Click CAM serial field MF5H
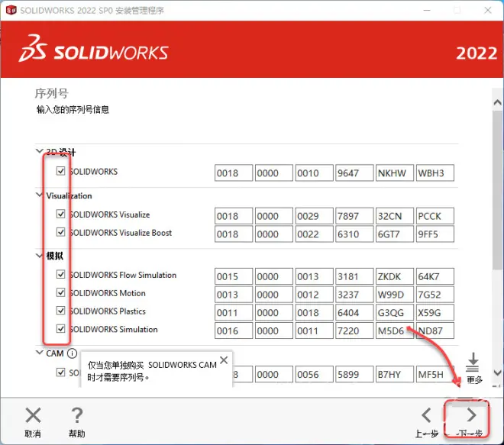 click(435, 374)
